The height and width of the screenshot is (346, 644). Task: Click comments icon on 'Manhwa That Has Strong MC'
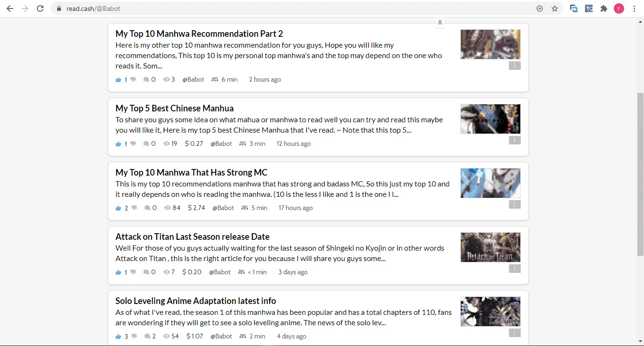[147, 208]
